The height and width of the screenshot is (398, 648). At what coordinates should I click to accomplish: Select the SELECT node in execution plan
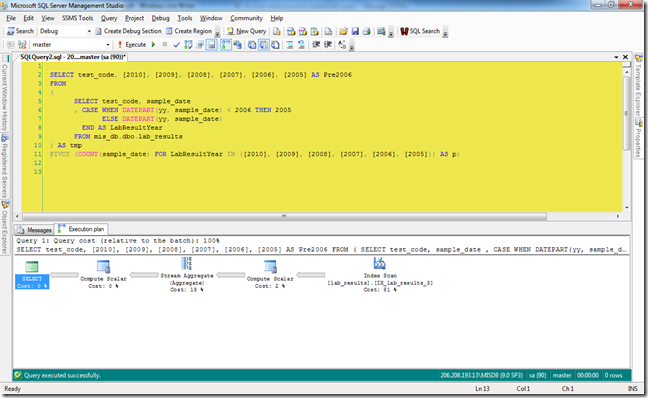pyautogui.click(x=32, y=275)
